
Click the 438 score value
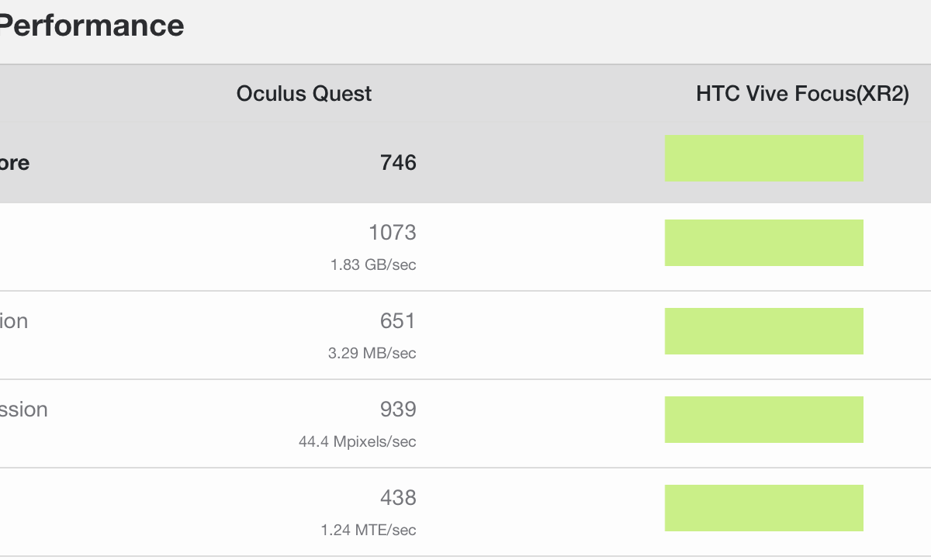coord(398,497)
